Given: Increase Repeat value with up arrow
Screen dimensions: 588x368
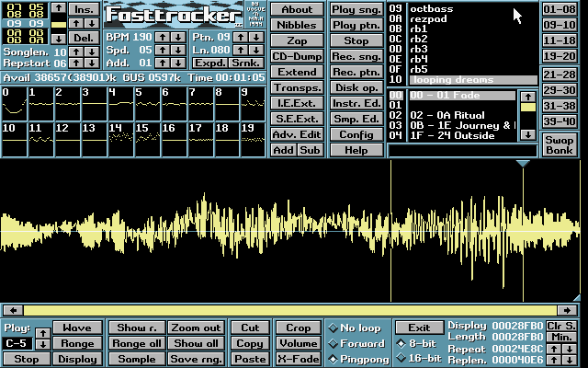Looking at the screenshot, I should coord(553,349).
